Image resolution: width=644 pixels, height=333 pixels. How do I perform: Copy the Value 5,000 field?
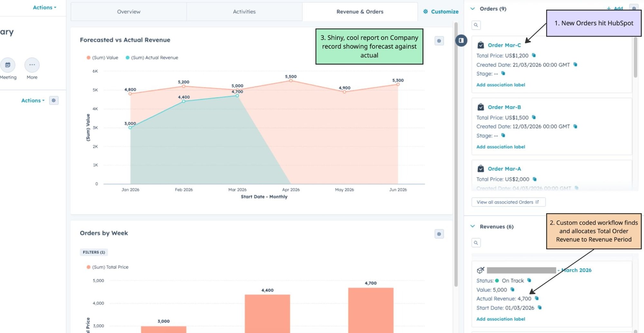pyautogui.click(x=512, y=290)
